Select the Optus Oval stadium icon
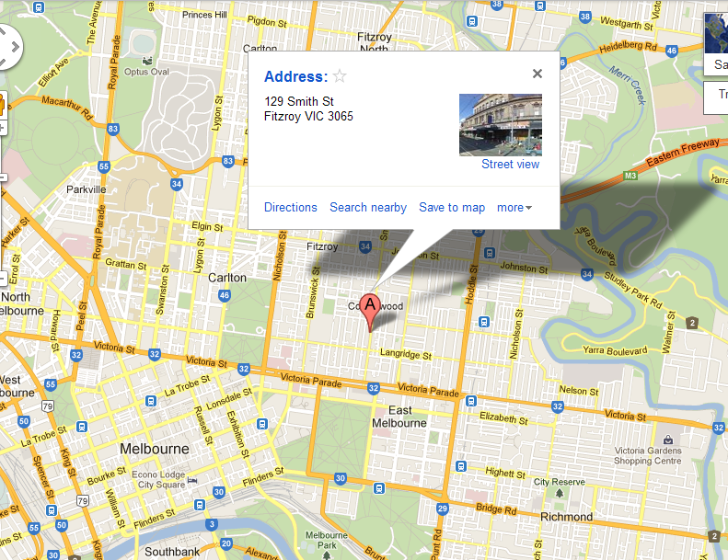This screenshot has width=728, height=560. tap(147, 61)
